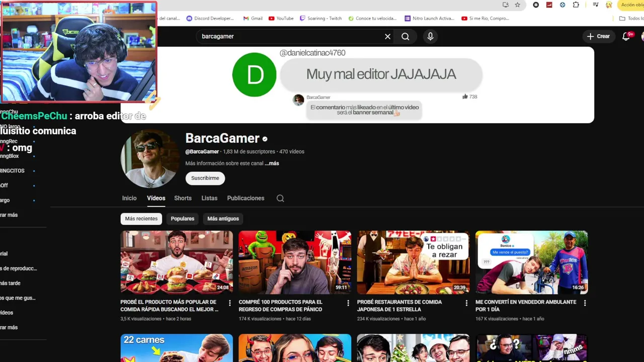Click the 22 carnes video thumbnail

177,348
